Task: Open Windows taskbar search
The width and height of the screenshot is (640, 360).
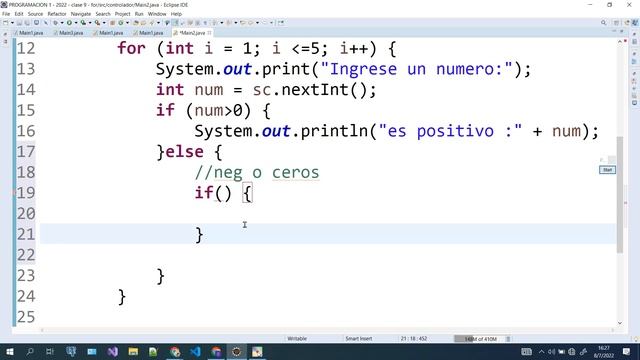Action: (x=30, y=351)
